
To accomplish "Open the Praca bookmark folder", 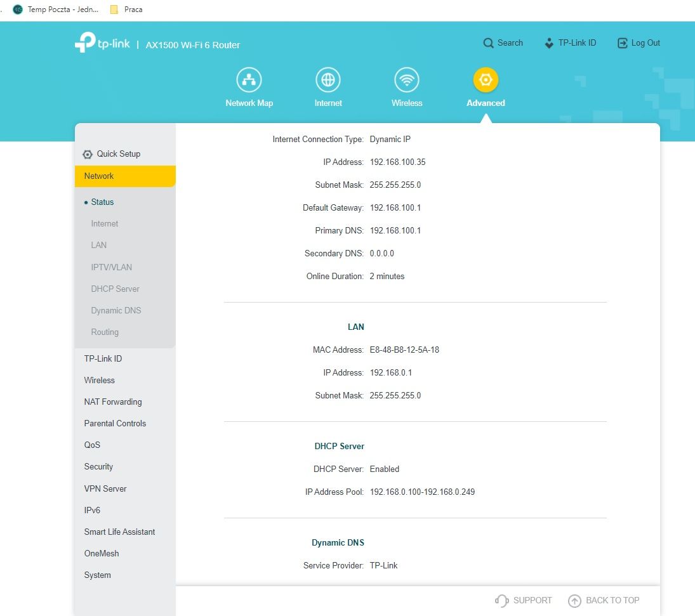I will coord(127,10).
